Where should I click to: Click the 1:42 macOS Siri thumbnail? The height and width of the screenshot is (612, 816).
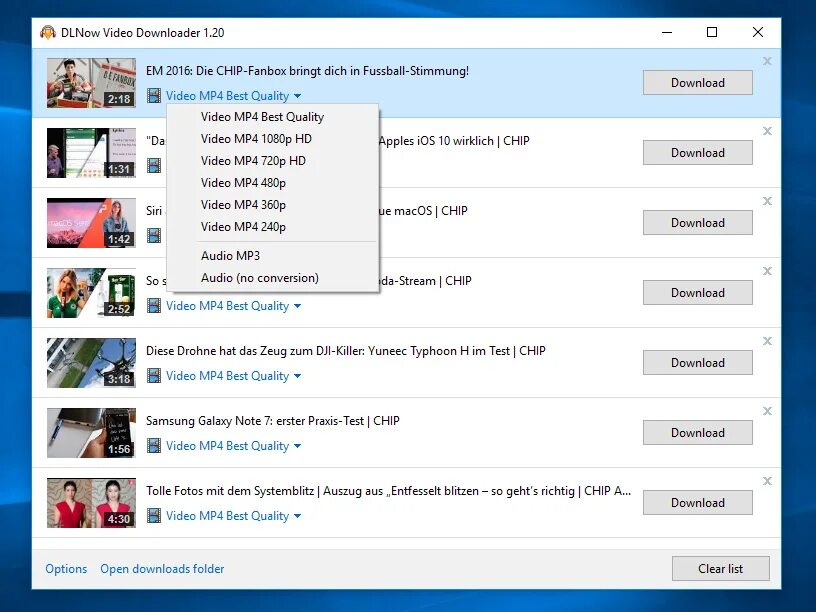tap(91, 223)
